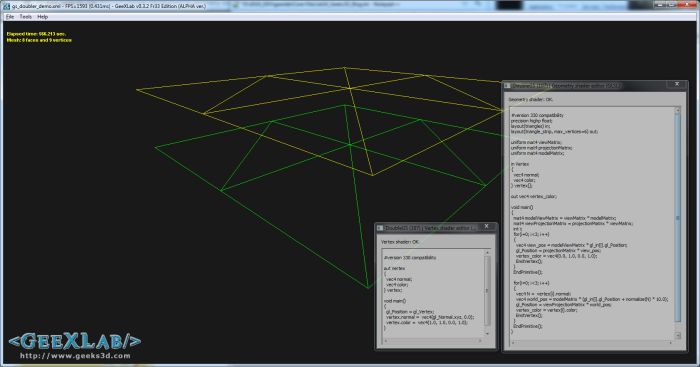Close the geometry shader editor window

pos(677,84)
